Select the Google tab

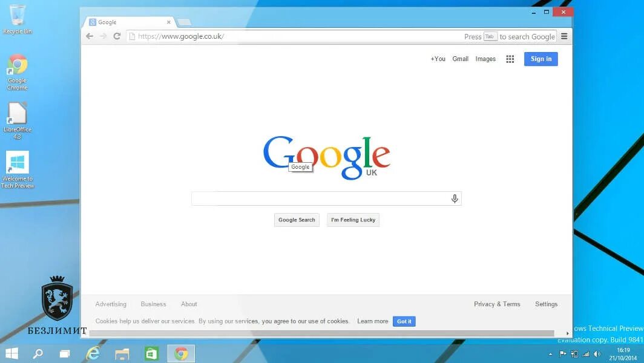130,22
